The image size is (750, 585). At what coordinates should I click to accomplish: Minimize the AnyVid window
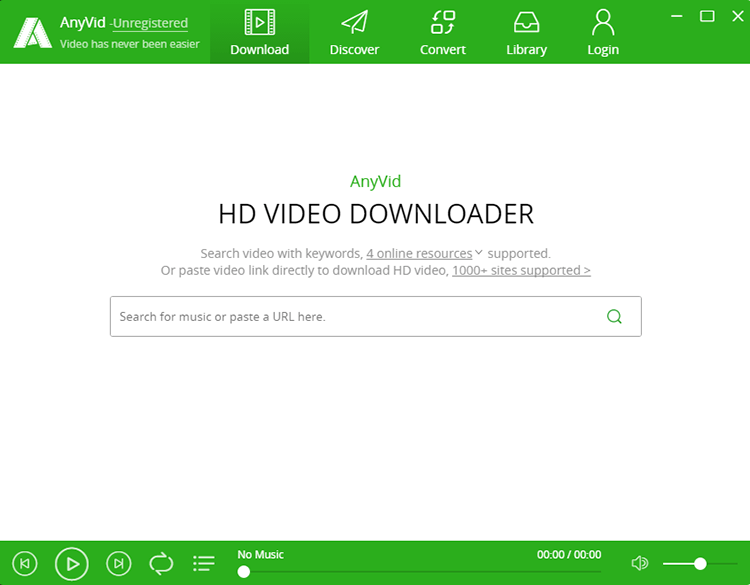tap(676, 16)
